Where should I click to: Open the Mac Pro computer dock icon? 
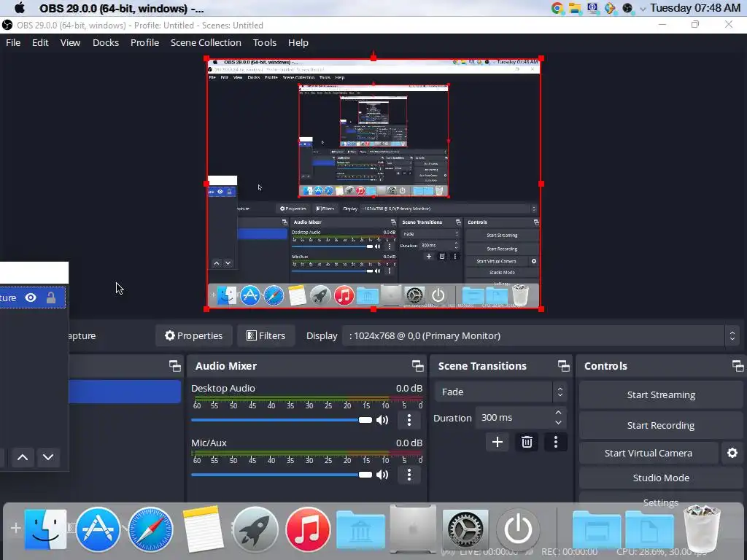click(x=413, y=529)
